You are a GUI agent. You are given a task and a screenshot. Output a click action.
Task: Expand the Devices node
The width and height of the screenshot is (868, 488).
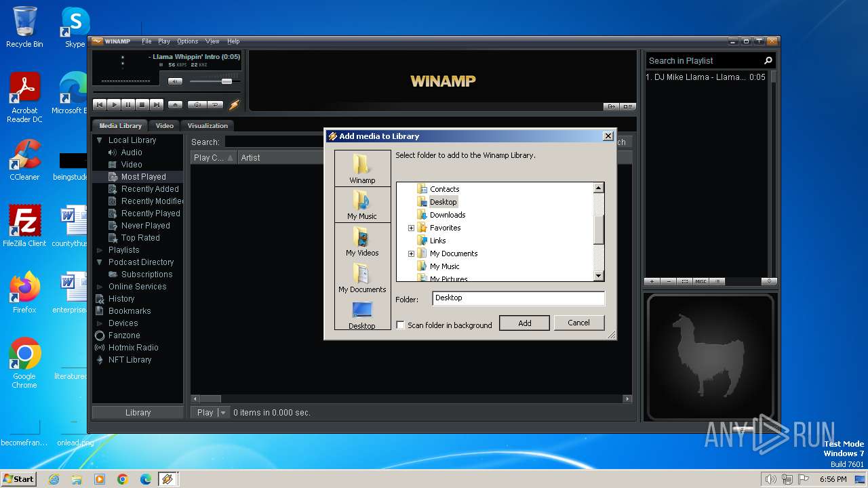click(100, 323)
